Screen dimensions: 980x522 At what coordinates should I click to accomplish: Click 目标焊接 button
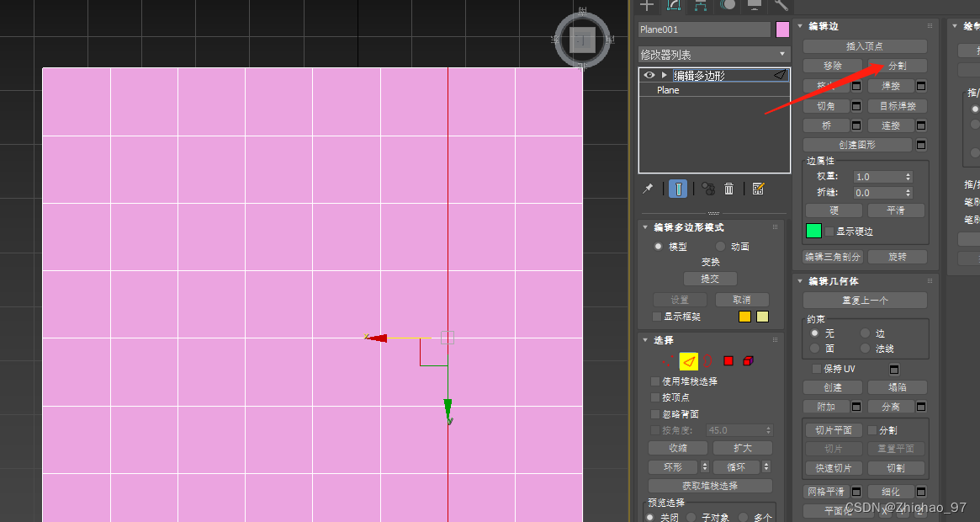click(898, 106)
